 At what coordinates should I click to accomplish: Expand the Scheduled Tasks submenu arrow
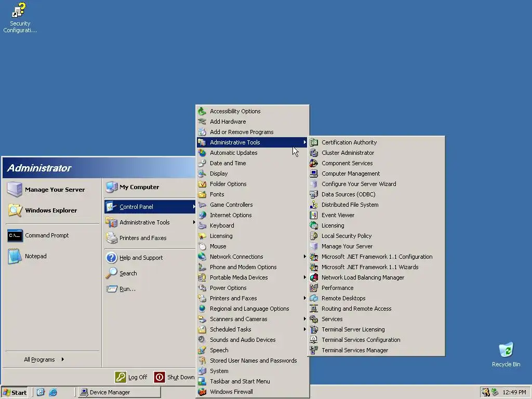304,329
